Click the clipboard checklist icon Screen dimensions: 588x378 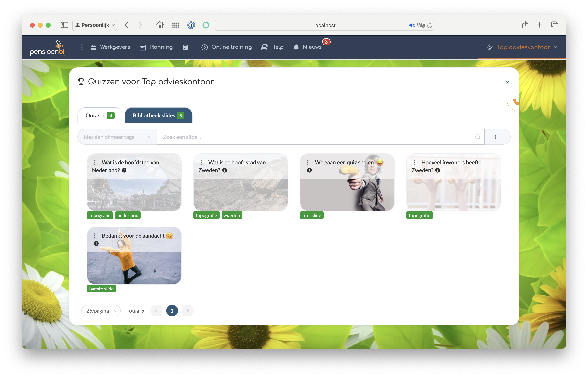pyautogui.click(x=185, y=47)
